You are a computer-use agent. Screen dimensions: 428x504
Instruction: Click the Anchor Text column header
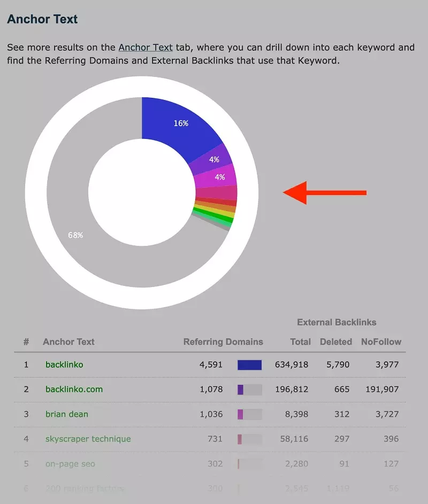(x=68, y=342)
